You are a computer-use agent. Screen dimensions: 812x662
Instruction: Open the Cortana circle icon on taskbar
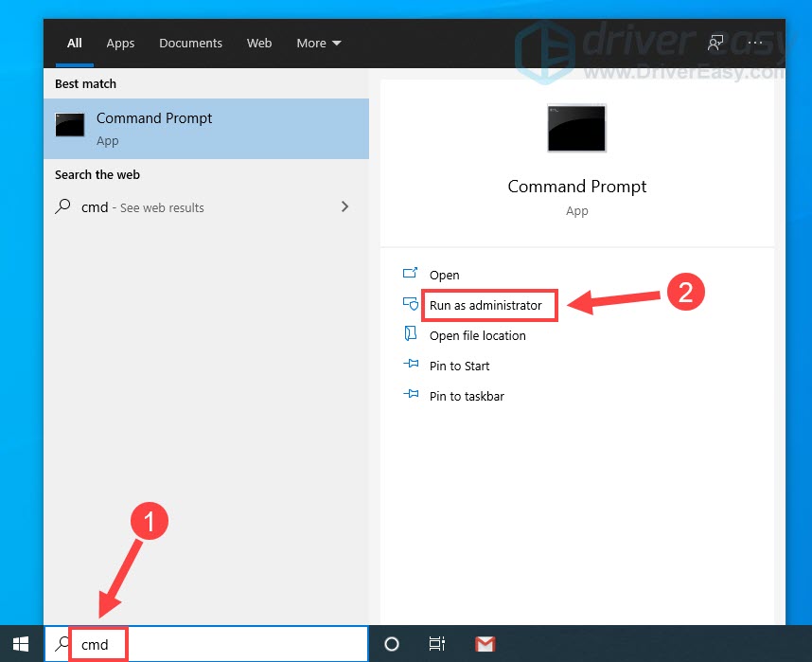tap(391, 644)
